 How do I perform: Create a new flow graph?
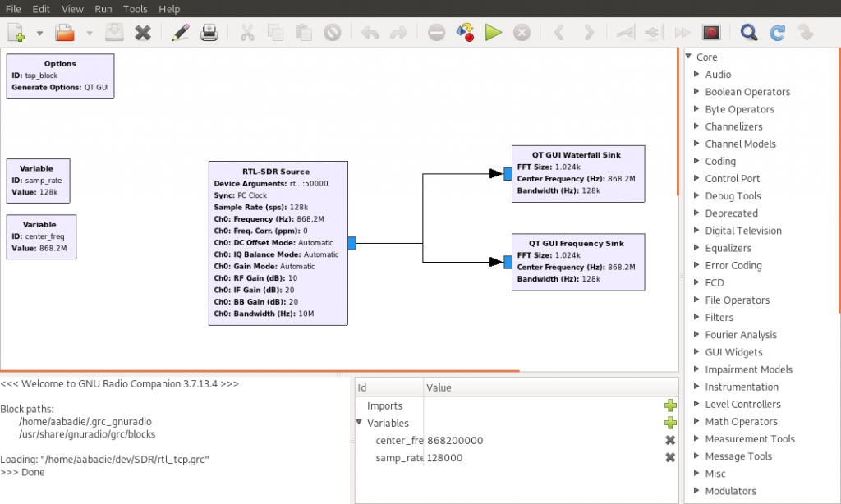16,33
